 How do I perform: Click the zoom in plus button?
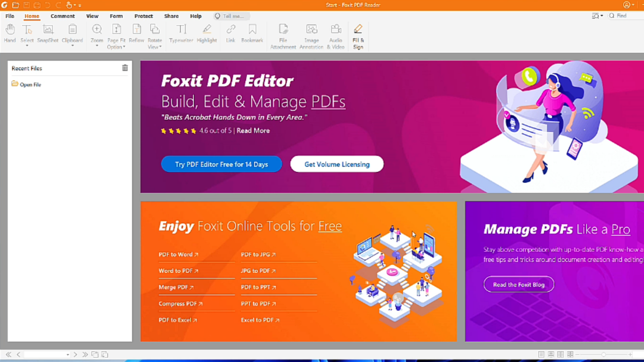point(630,355)
